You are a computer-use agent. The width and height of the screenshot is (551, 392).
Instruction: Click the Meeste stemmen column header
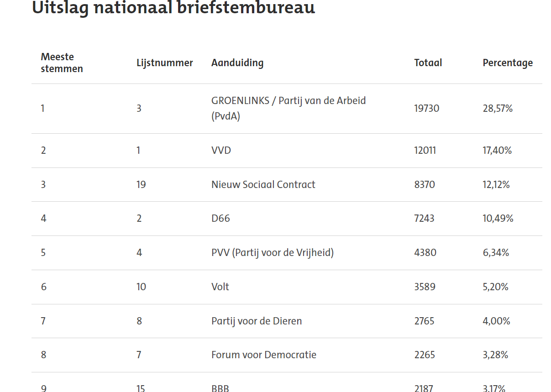[62, 63]
